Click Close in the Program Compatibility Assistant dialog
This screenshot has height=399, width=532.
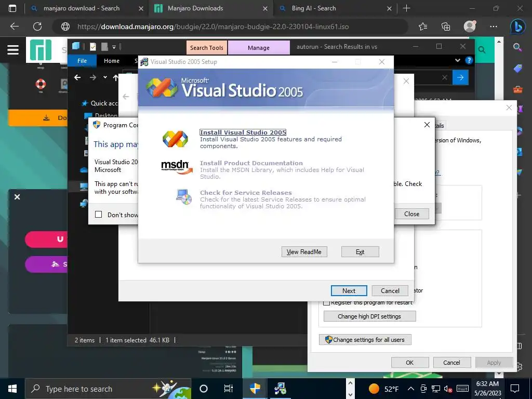point(411,214)
